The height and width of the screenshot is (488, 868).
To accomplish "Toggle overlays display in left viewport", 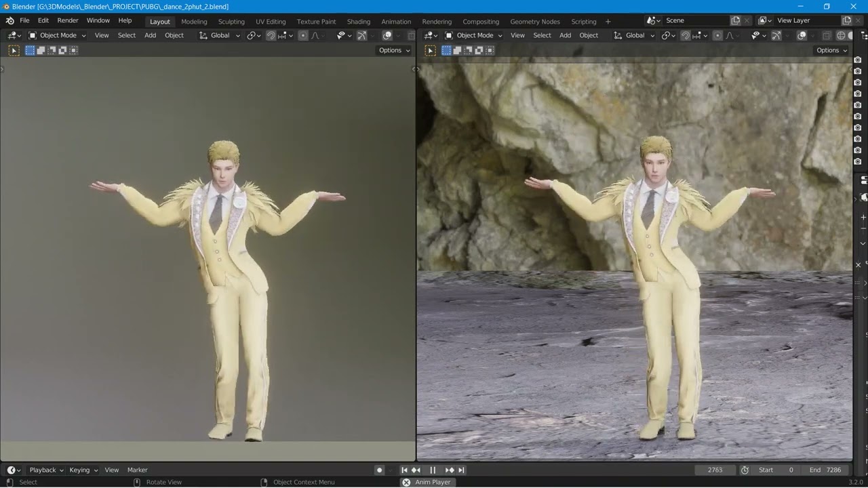I will point(387,35).
